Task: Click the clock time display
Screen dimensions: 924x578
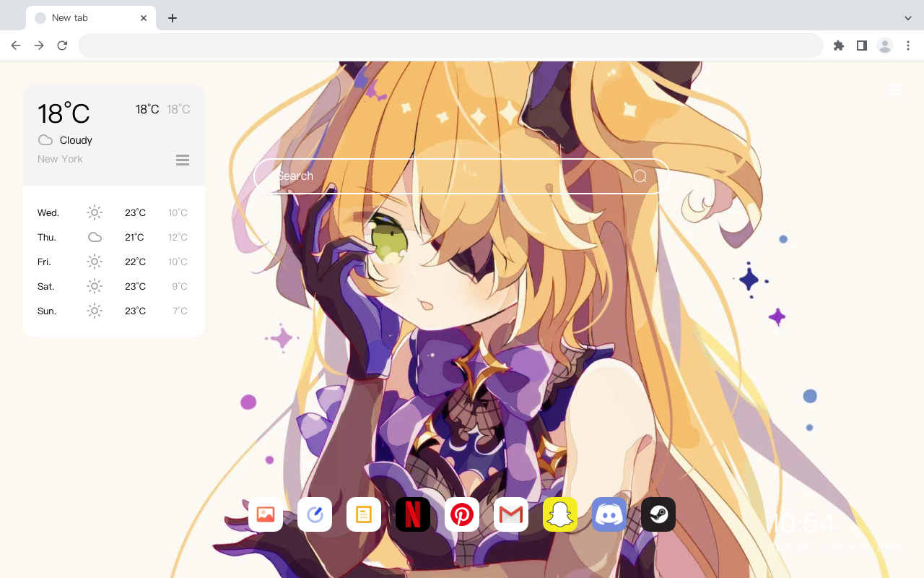Action: (801, 523)
